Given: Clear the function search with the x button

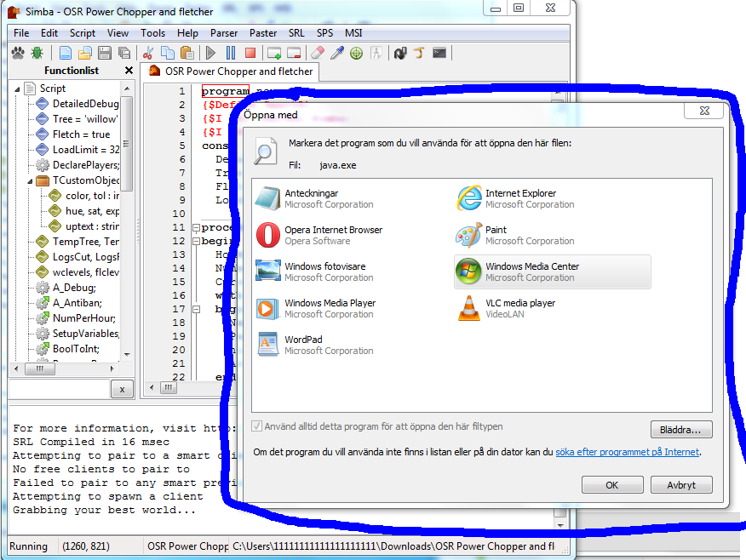Looking at the screenshot, I should [123, 389].
